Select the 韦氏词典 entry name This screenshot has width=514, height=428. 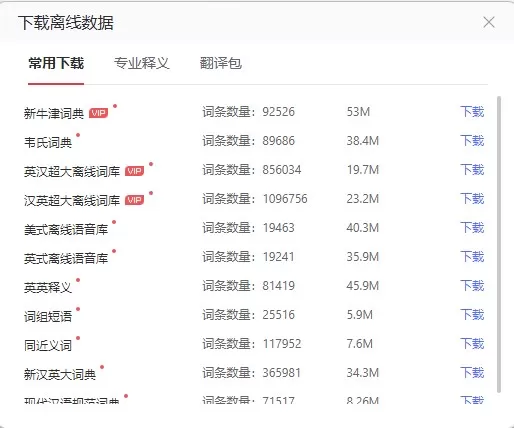48,143
